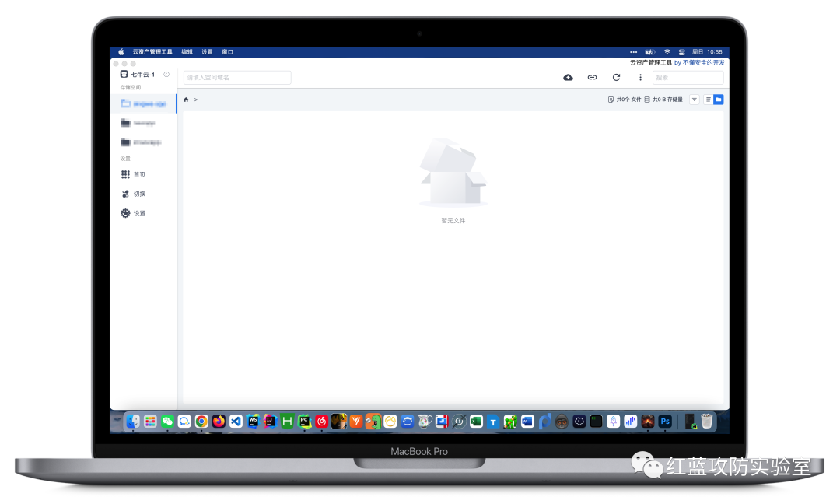The image size is (840, 504).
Task: Click the link chain icon in the toolbar
Action: [592, 78]
